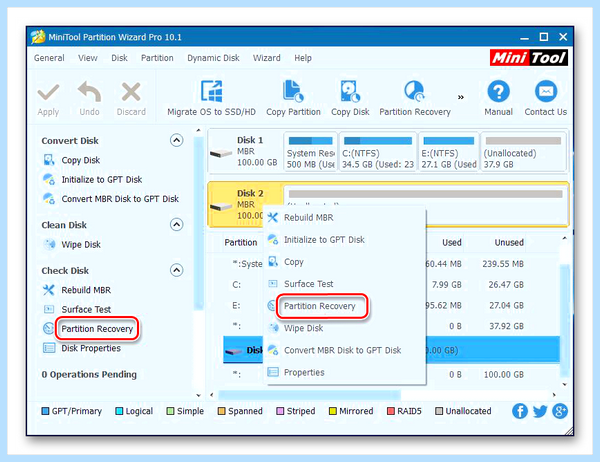Select Partition Recovery from context menu

pyautogui.click(x=346, y=306)
